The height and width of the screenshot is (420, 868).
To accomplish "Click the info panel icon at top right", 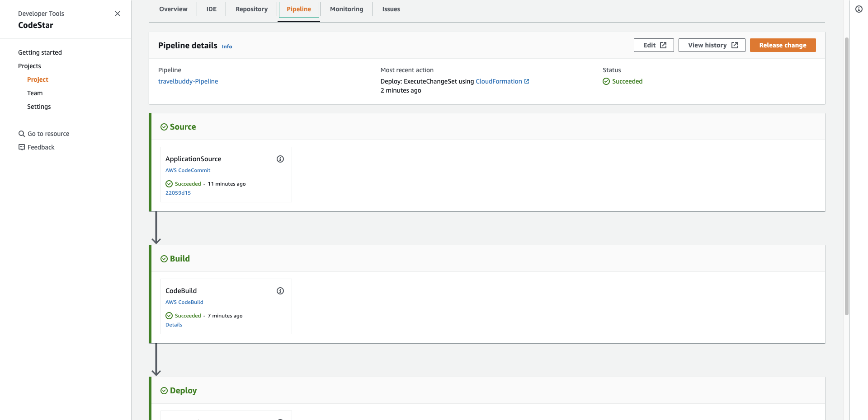I will click(859, 9).
